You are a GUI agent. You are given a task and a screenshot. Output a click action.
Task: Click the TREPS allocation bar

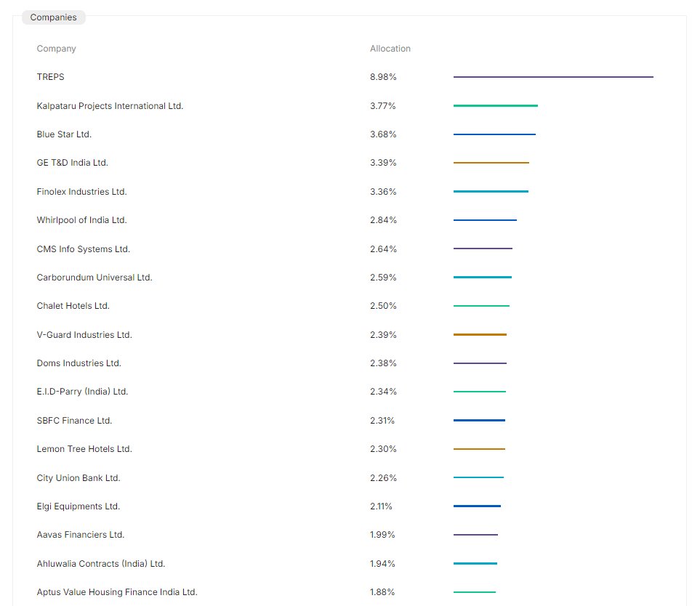coord(553,77)
